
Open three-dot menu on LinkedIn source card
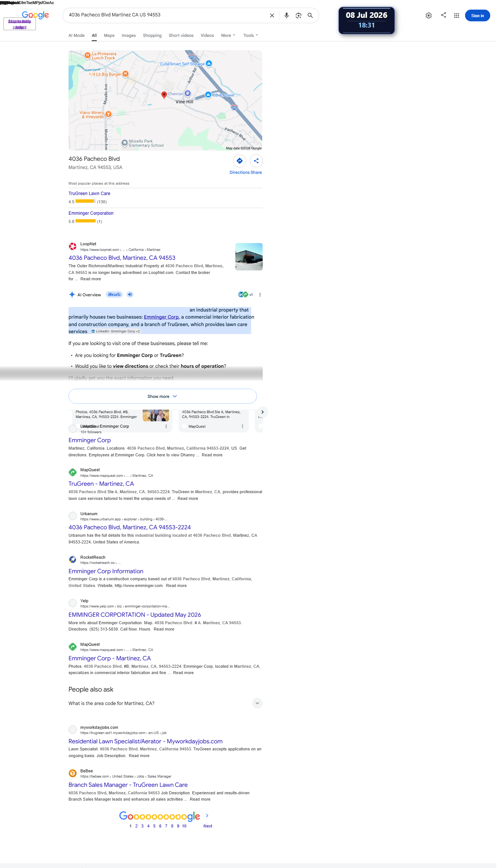[x=166, y=427]
